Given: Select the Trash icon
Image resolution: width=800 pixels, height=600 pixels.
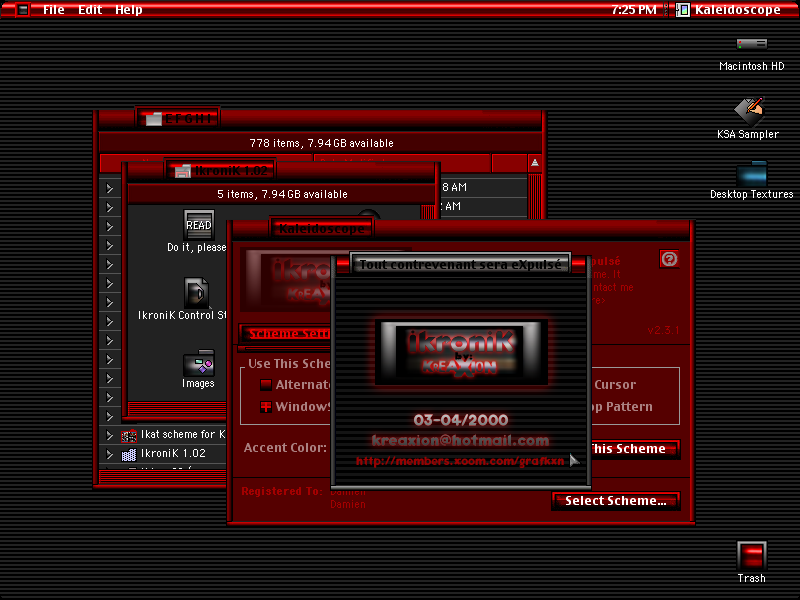Looking at the screenshot, I should (x=752, y=556).
